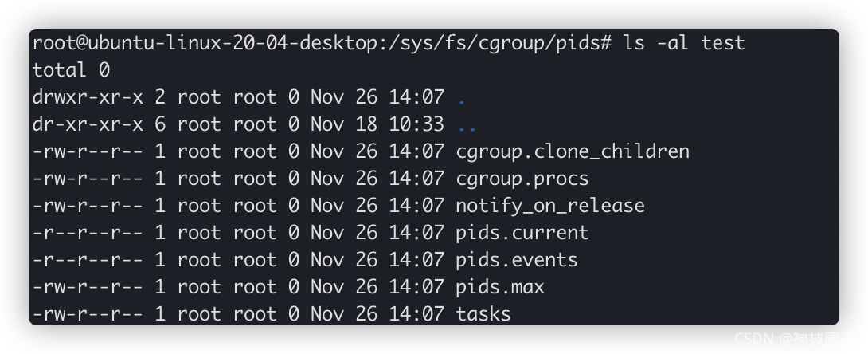Click the 'Nov 18 10:33' timestamp
The width and height of the screenshot is (868, 354).
(377, 124)
